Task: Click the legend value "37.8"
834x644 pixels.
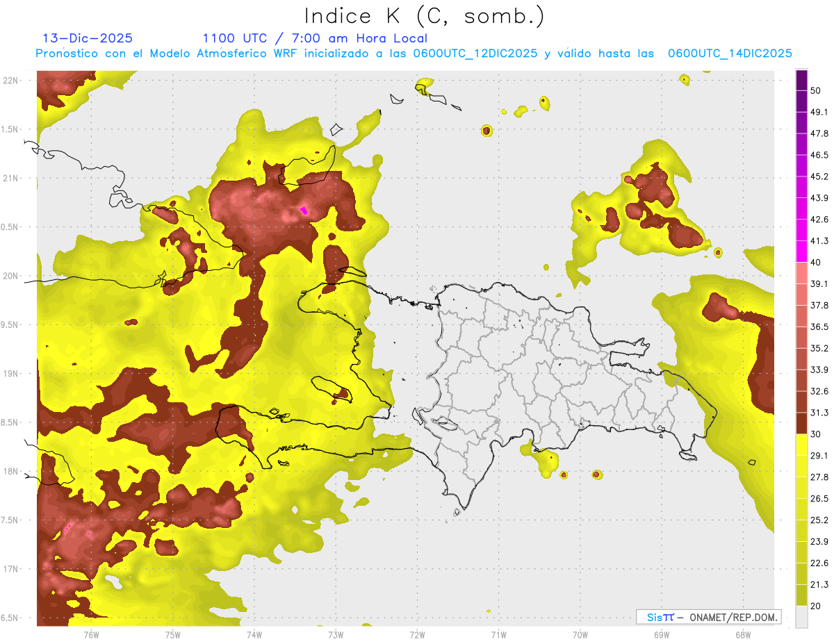Action: (x=820, y=305)
